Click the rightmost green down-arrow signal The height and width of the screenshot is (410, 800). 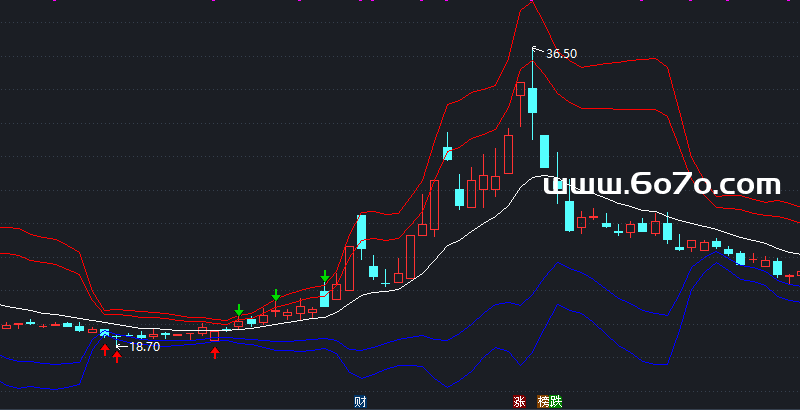pos(324,276)
